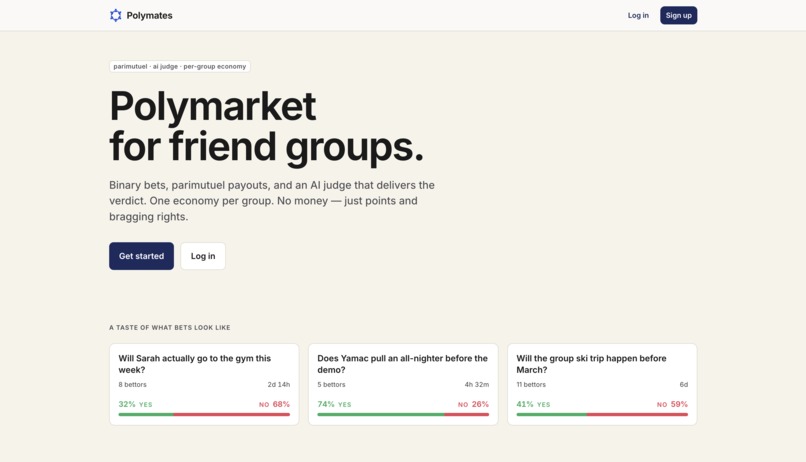Click the Yamac all-nighter odds bar

click(403, 414)
